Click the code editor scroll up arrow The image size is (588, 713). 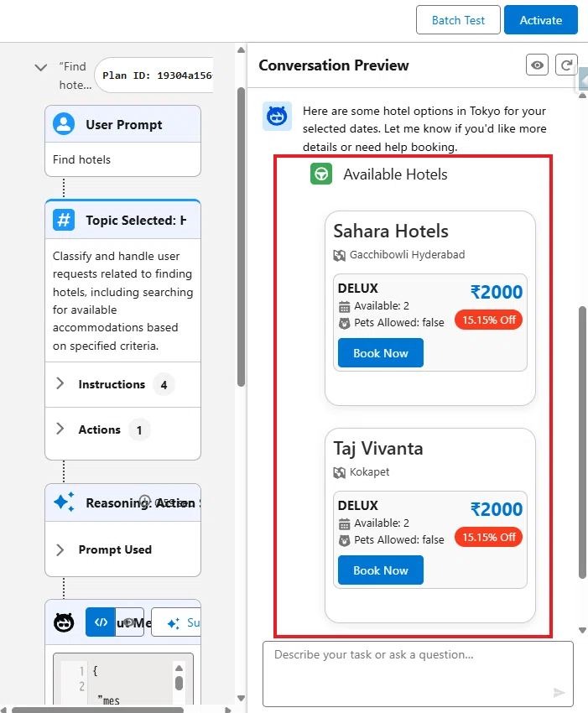(180, 668)
